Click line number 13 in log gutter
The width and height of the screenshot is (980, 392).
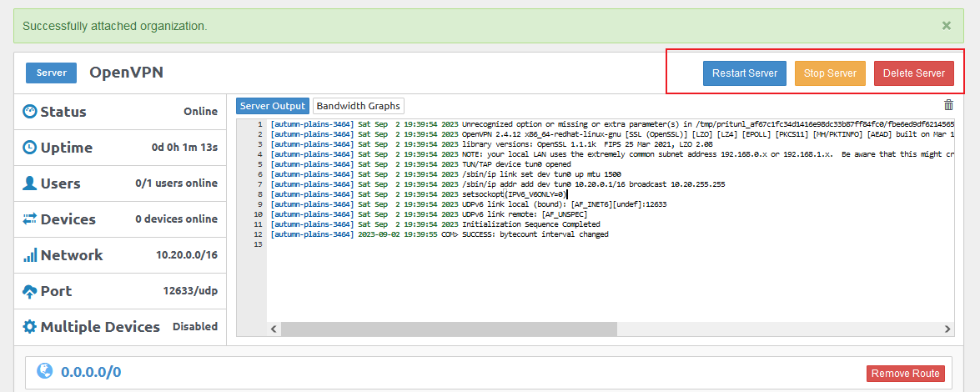[x=258, y=244]
